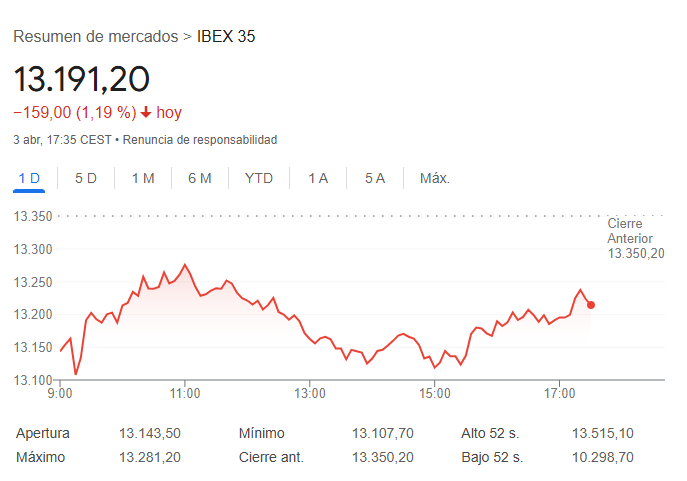
Task: Show the Máx. full history range
Action: pyautogui.click(x=435, y=179)
